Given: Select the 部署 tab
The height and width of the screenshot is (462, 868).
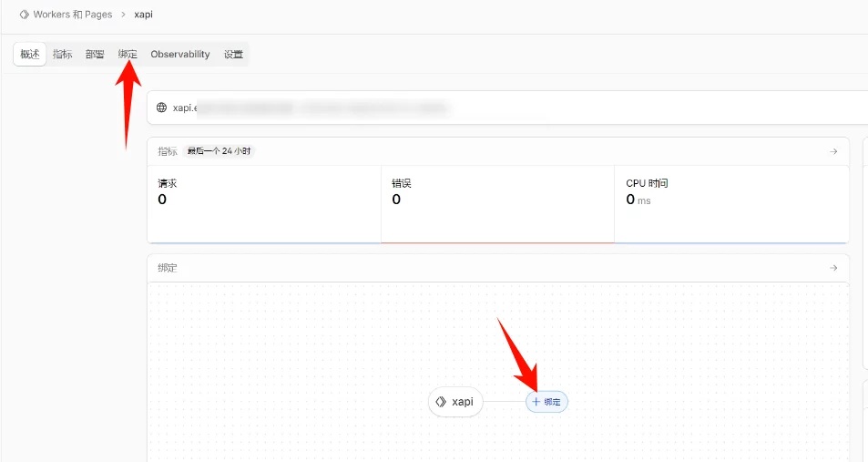Looking at the screenshot, I should coord(95,55).
